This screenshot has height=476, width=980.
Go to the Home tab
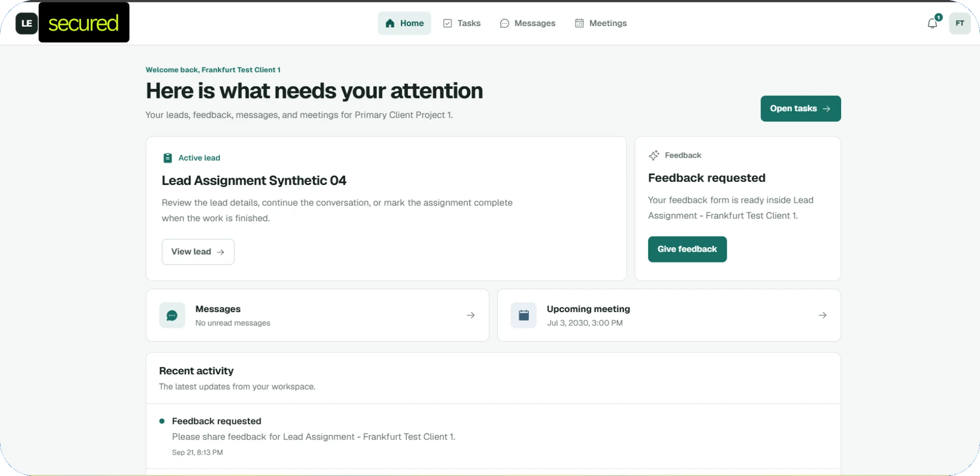tap(405, 23)
